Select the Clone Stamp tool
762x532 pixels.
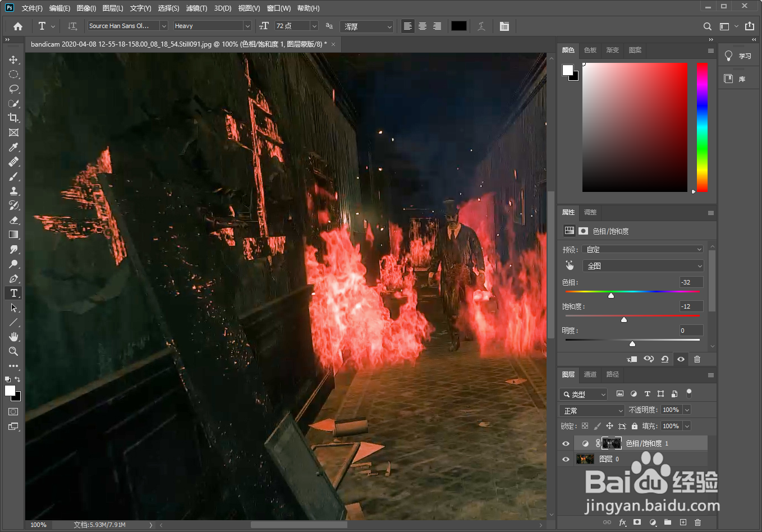(x=13, y=191)
